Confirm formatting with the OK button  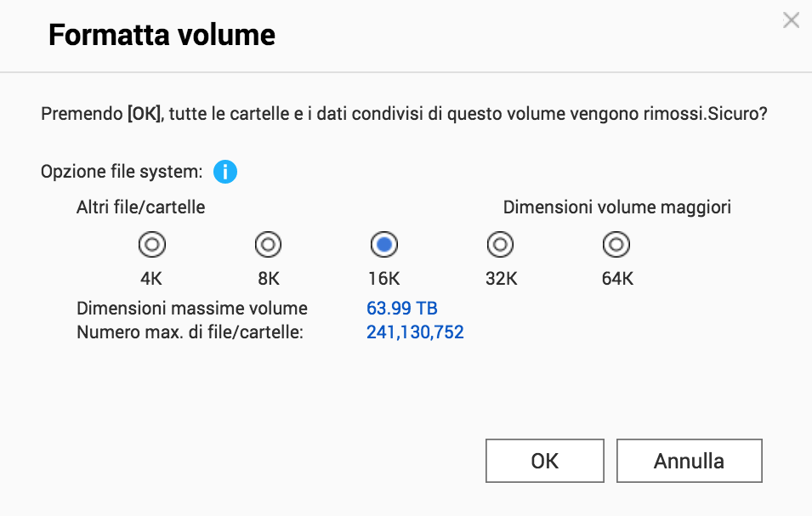click(544, 461)
